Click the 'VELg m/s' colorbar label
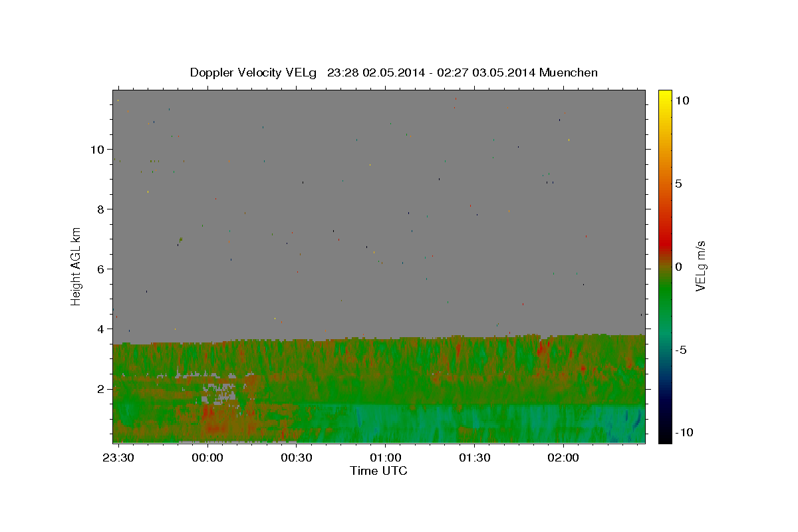This screenshot has width=798, height=532. (700, 266)
